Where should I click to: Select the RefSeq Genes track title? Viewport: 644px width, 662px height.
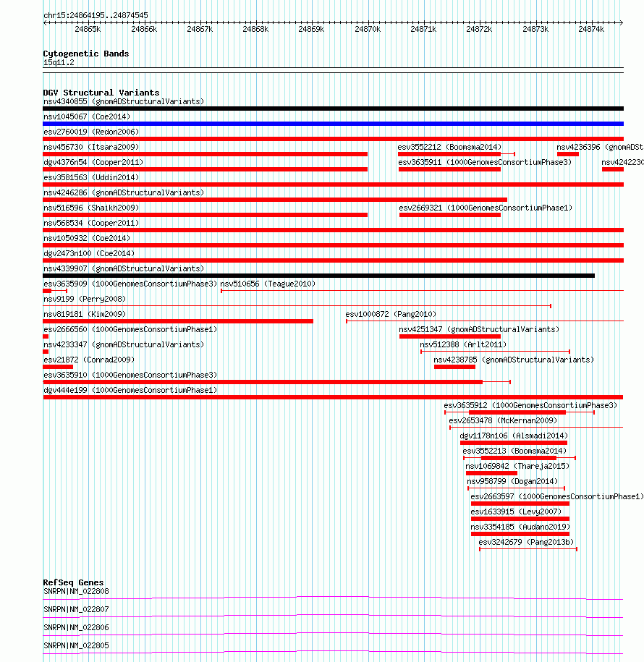pyautogui.click(x=74, y=582)
